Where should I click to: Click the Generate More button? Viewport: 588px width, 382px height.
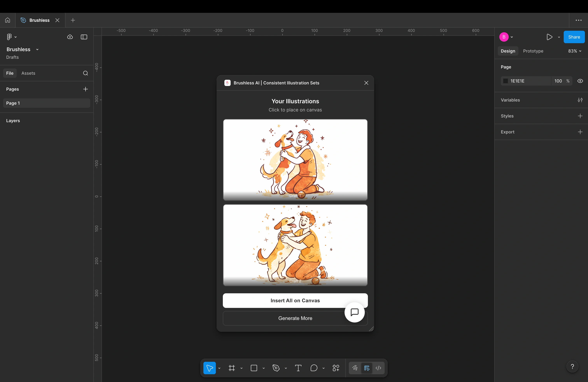point(295,318)
